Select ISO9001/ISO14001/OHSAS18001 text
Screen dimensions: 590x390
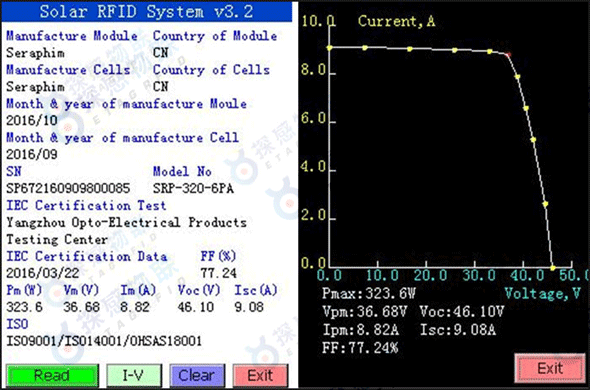[104, 341]
